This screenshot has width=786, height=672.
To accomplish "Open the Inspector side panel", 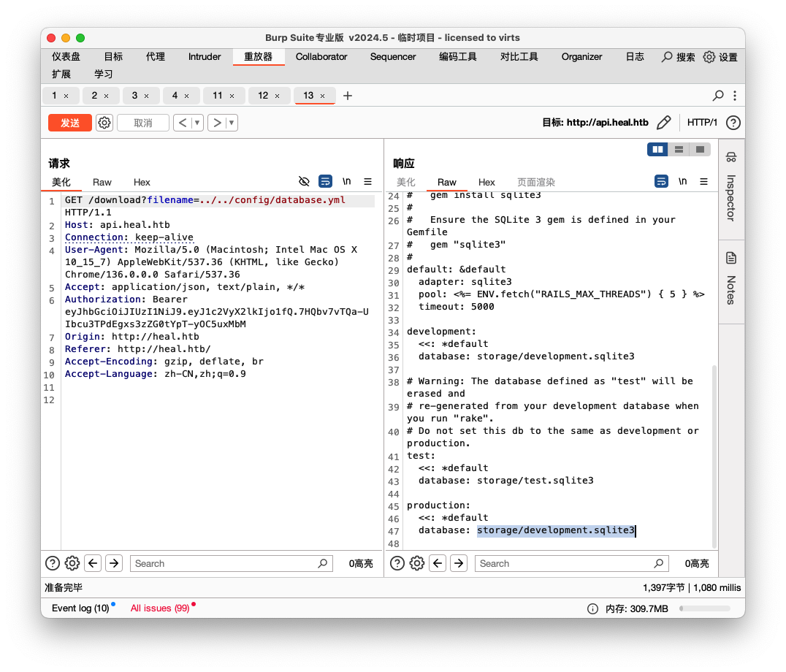I will [x=731, y=188].
